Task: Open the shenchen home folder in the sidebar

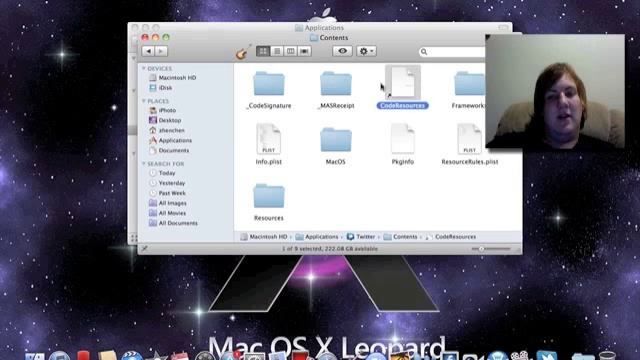Action: coord(167,130)
